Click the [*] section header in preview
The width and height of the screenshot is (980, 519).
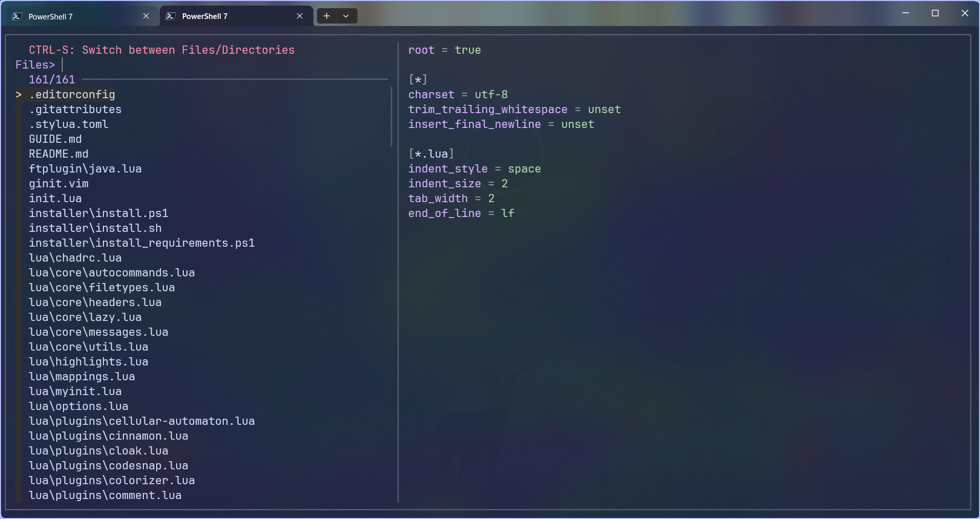(x=418, y=80)
